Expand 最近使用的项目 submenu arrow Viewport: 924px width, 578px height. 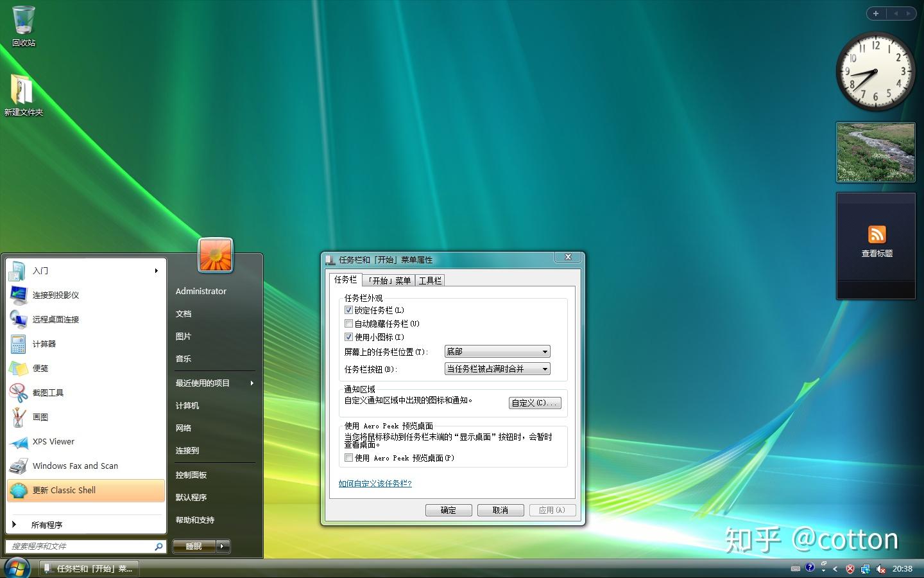click(x=252, y=383)
